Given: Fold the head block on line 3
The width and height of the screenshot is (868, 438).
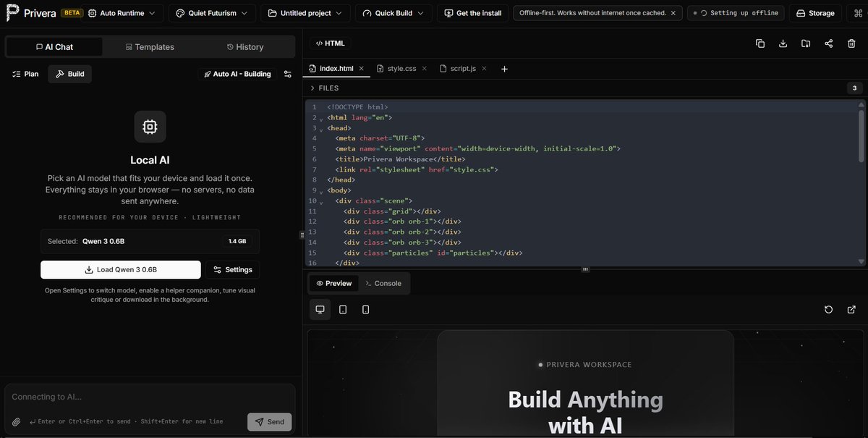Looking at the screenshot, I should (x=320, y=129).
